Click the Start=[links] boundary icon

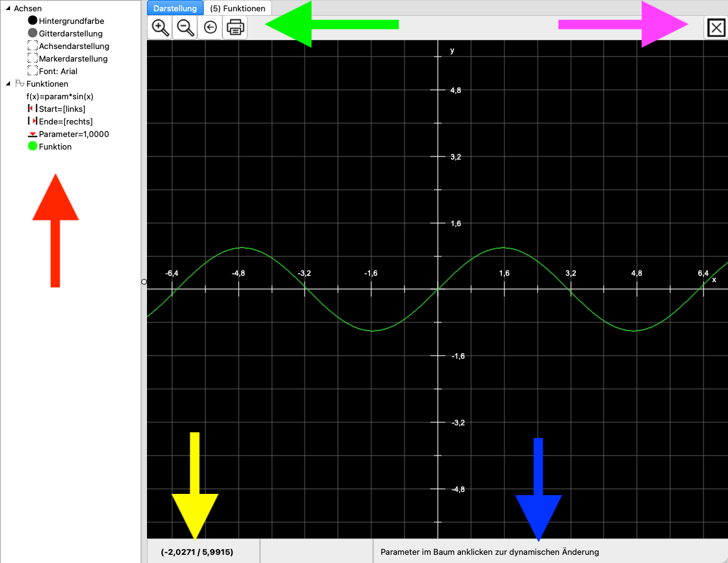[x=33, y=109]
